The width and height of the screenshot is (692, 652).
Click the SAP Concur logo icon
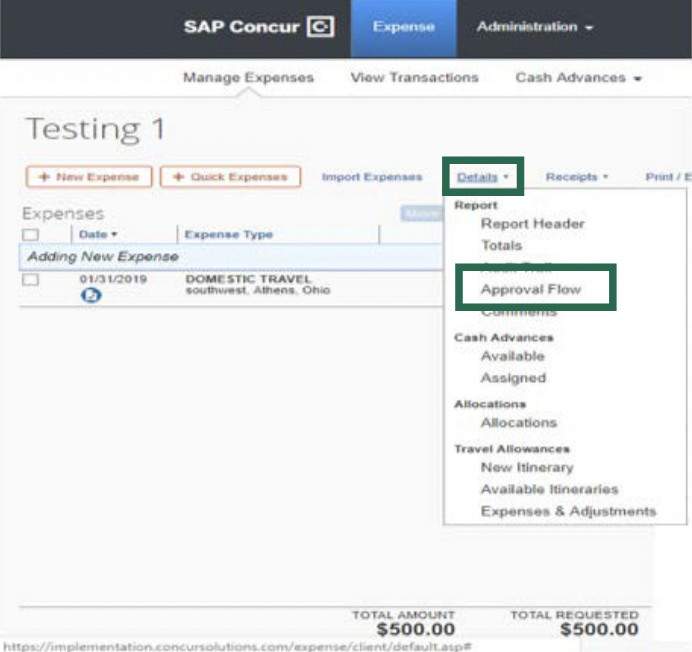point(320,27)
